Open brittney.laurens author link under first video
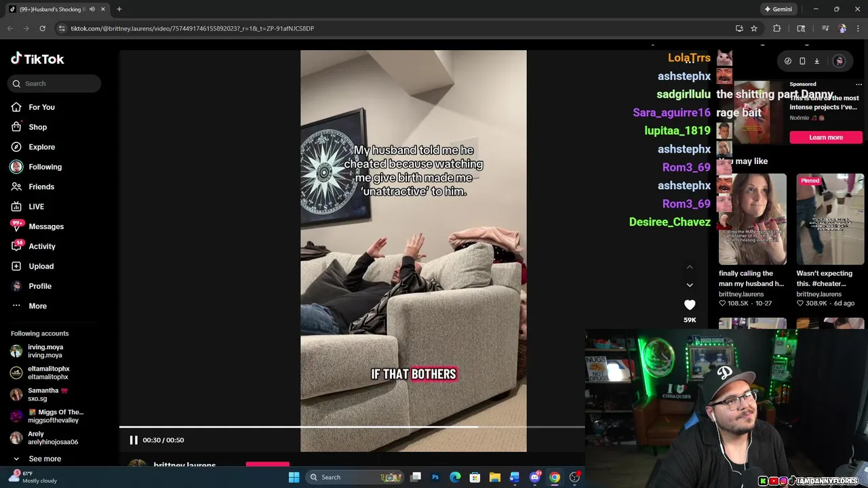Viewport: 868px width, 488px height. (x=741, y=294)
